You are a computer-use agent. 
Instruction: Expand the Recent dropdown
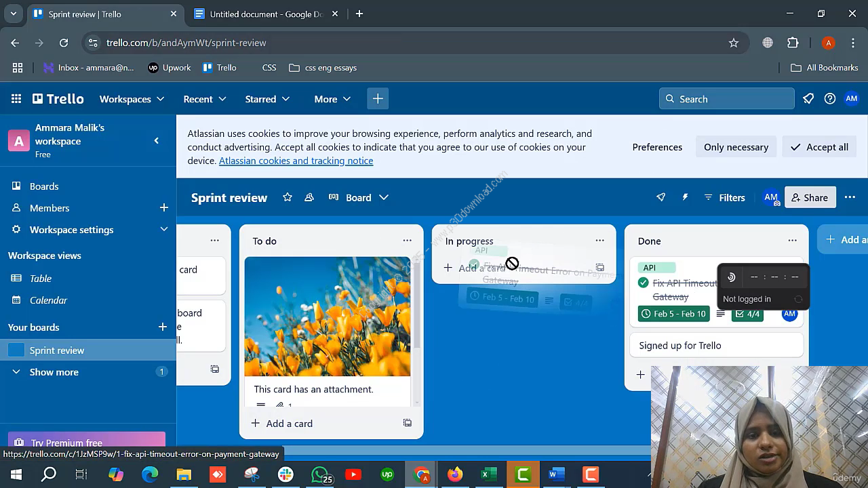click(205, 99)
